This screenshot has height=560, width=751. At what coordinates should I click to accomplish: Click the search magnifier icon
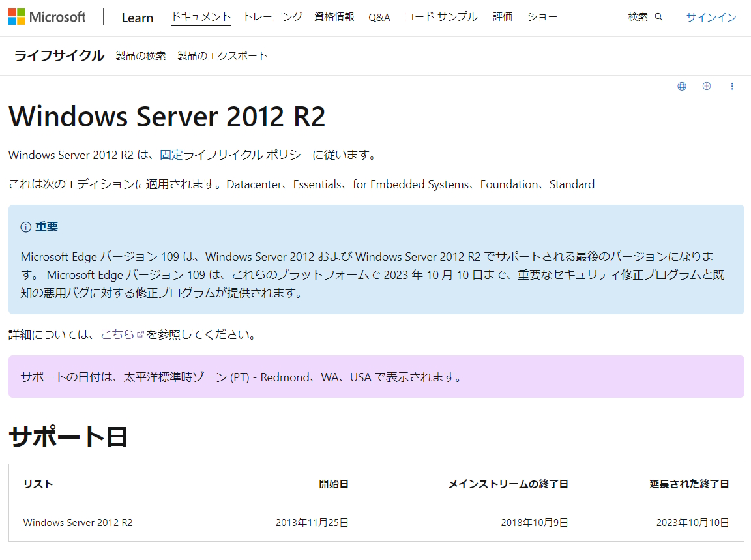coord(658,16)
